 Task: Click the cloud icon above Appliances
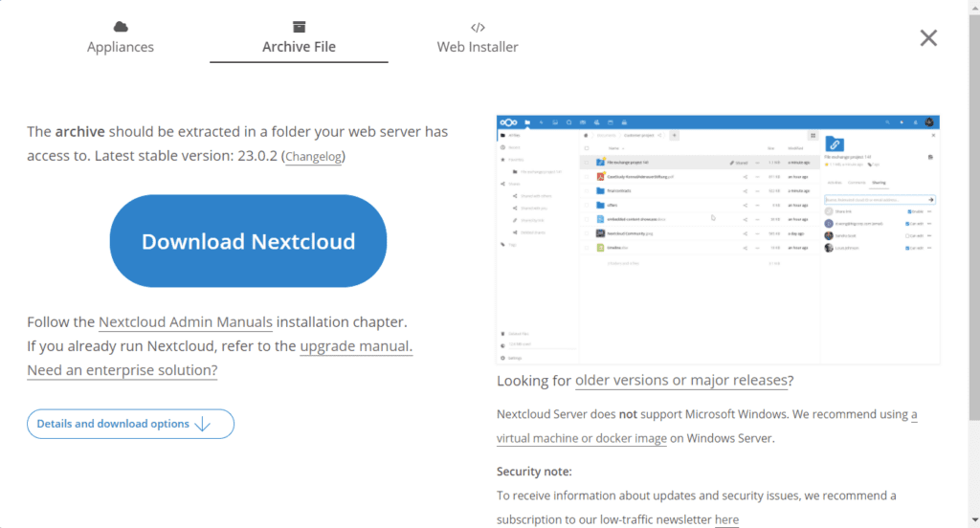point(121,26)
